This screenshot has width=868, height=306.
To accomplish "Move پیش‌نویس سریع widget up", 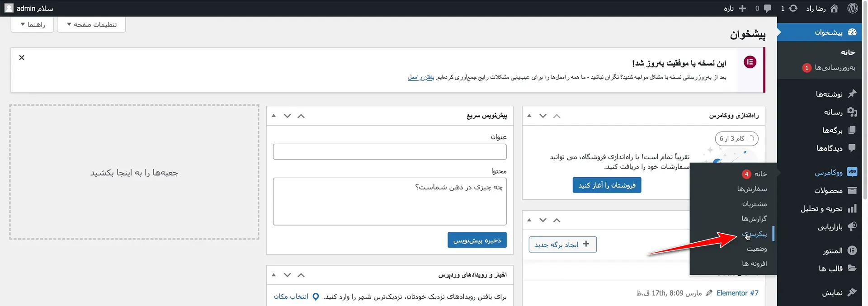I will [x=301, y=116].
